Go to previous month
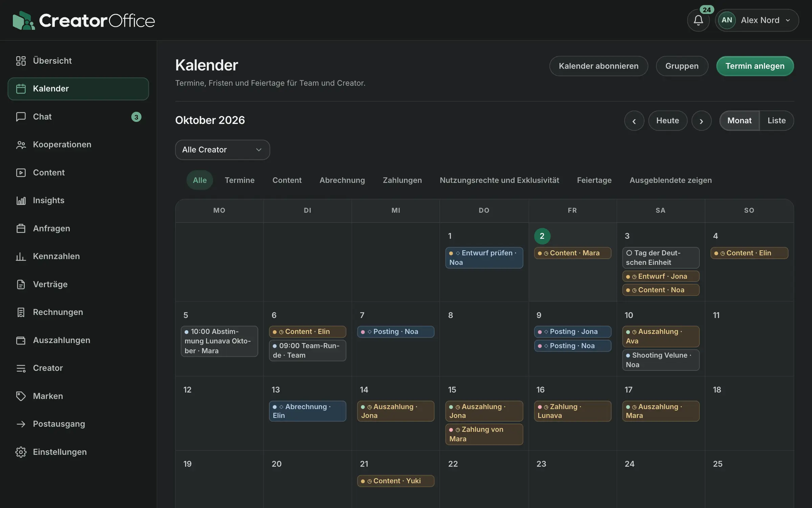 coord(634,121)
